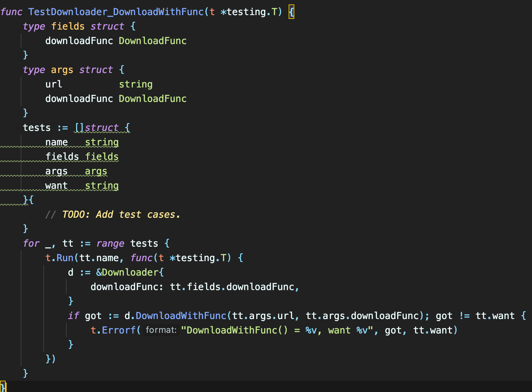Click the TestDownloader_DownloadWithFunc function name

pos(116,12)
